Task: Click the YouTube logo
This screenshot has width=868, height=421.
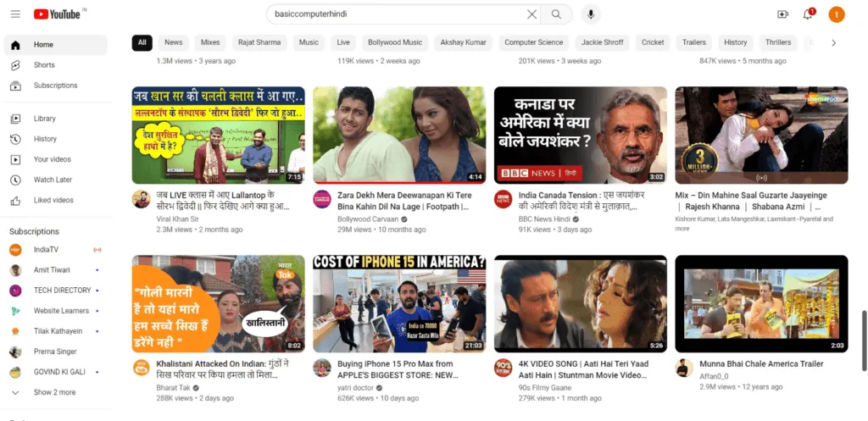Action: 57,14
